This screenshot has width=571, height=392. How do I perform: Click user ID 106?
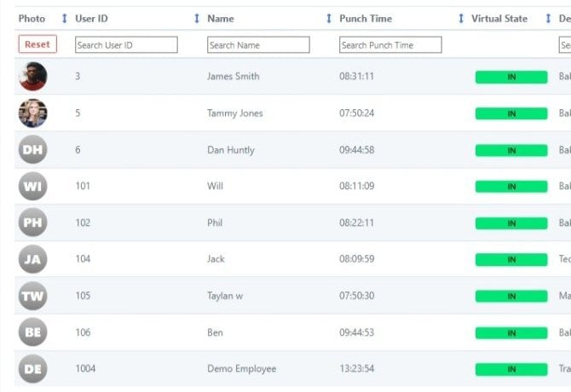click(x=83, y=332)
